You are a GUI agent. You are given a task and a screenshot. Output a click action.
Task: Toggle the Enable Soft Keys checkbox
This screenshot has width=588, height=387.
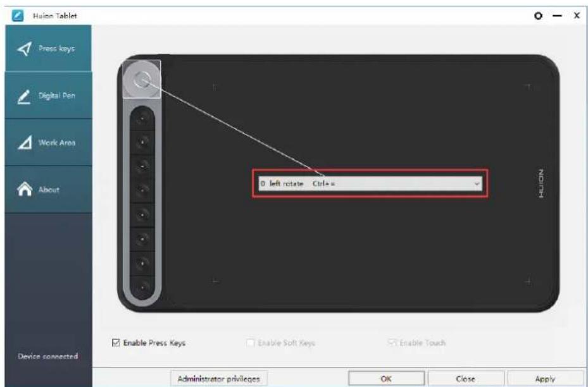point(250,342)
